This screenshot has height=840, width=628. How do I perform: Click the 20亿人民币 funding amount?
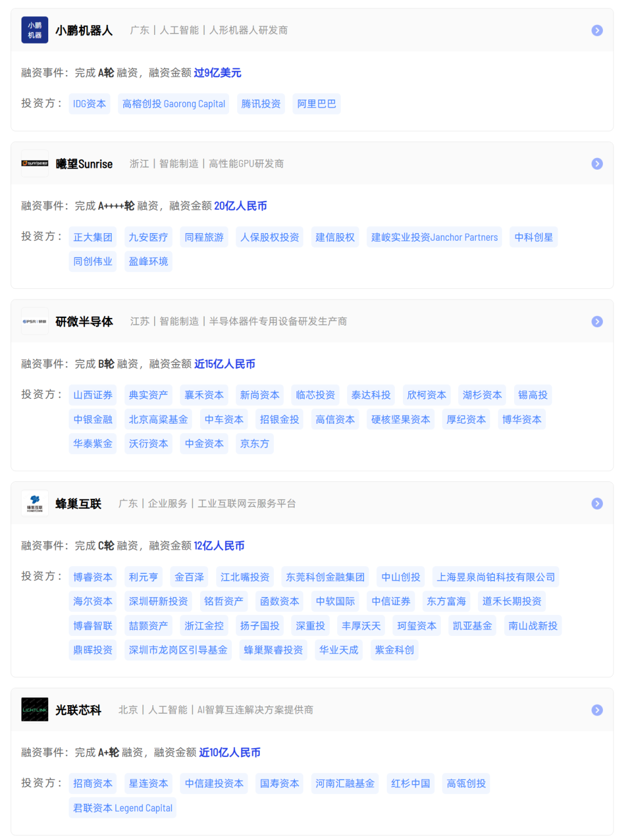(x=241, y=206)
